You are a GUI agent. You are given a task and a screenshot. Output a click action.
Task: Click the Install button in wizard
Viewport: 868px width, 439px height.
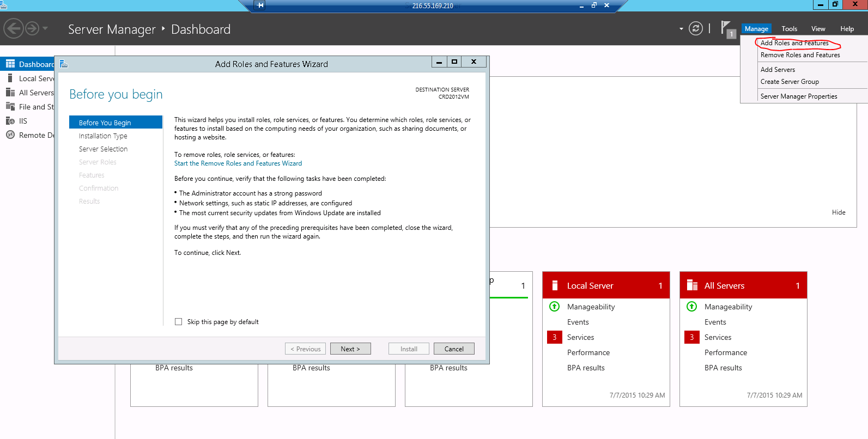[x=409, y=349]
